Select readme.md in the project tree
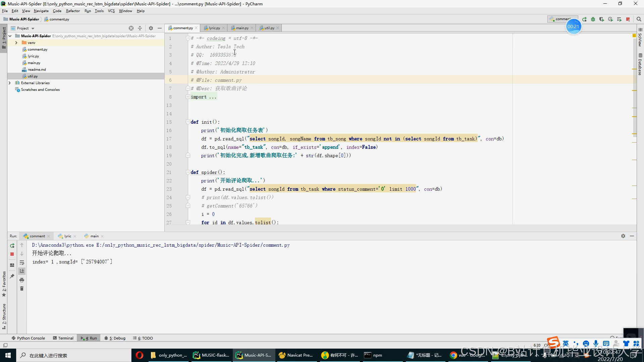This screenshot has width=644, height=362. click(37, 69)
